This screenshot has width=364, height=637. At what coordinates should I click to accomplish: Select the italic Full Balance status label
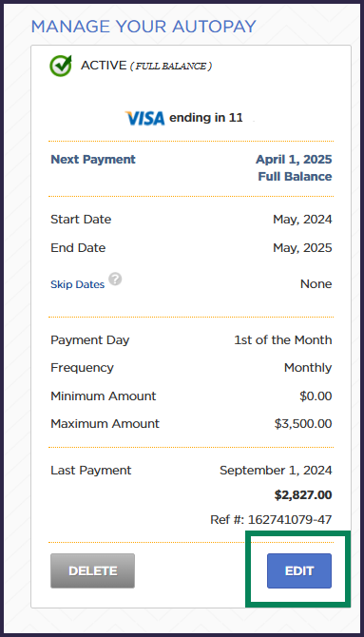pyautogui.click(x=171, y=67)
